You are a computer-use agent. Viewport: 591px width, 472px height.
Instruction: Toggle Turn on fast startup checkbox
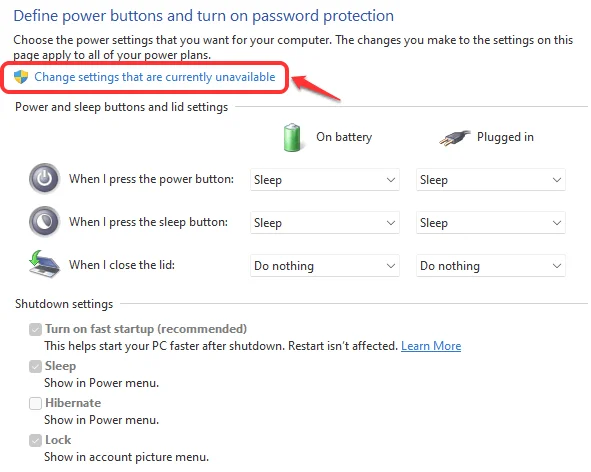coord(35,329)
